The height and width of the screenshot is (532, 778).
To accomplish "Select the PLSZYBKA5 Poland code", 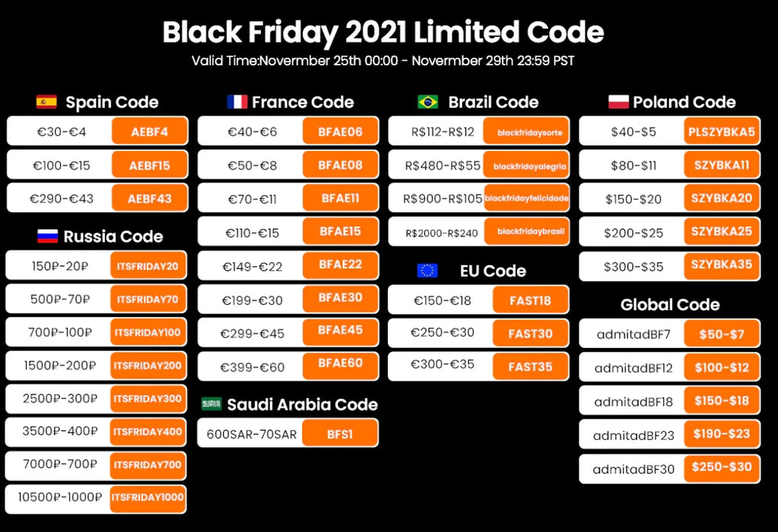I will coord(721,131).
